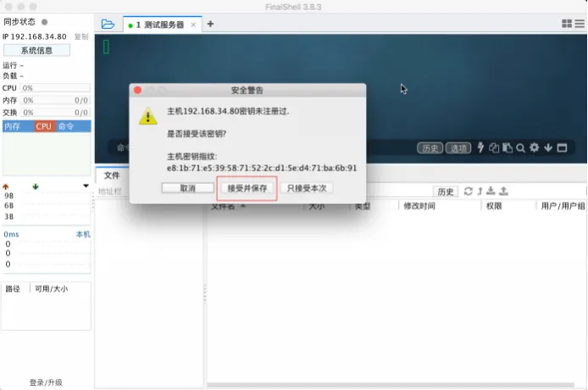The height and width of the screenshot is (390, 588).
Task: Click the lightning quick-command icon
Action: pyautogui.click(x=480, y=148)
